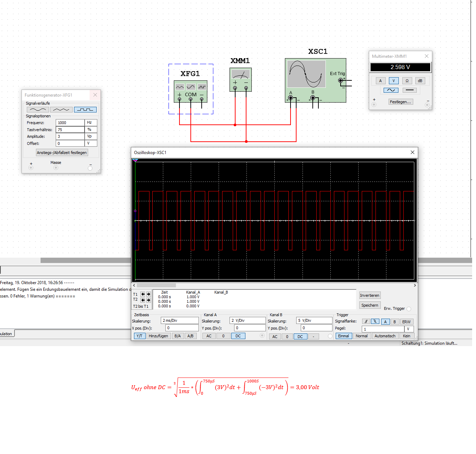Click the plus terminal in Funktionsgenerator
This screenshot has width=476, height=454.
(31, 168)
